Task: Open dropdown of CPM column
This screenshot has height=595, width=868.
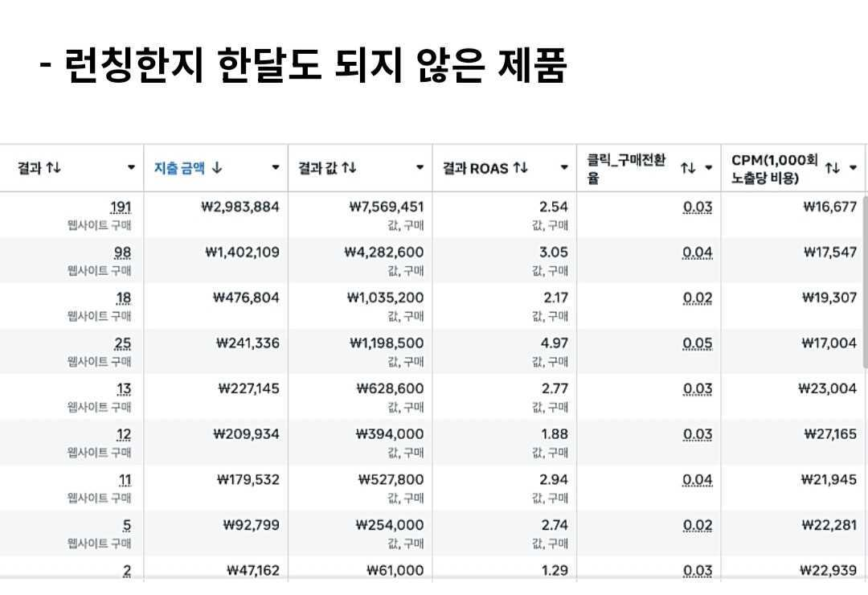Action: (853, 168)
